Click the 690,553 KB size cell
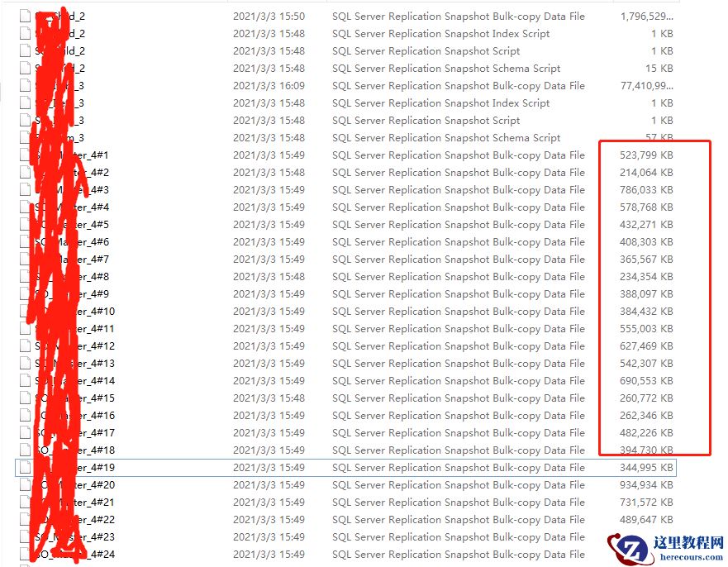 [x=646, y=381]
